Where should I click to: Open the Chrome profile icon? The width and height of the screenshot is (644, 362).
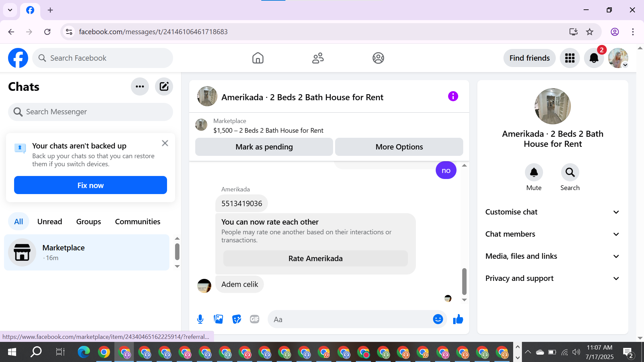click(x=614, y=32)
